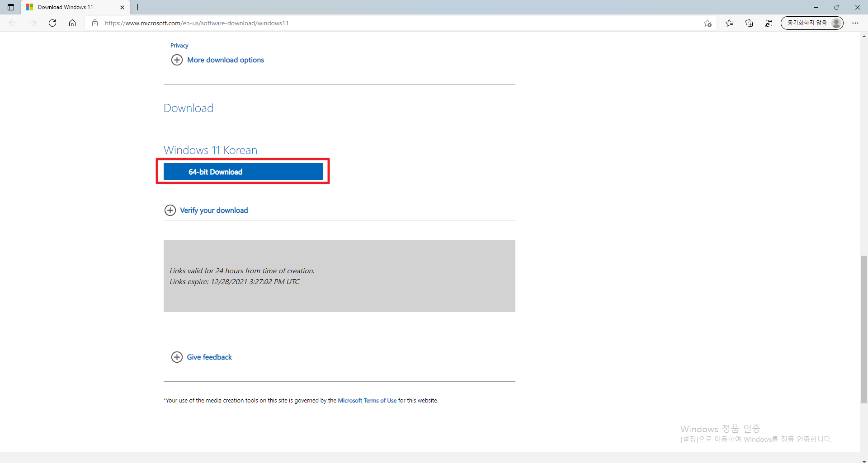Open the Favorites list icon
Screen dimensions: 868x463
pos(729,23)
